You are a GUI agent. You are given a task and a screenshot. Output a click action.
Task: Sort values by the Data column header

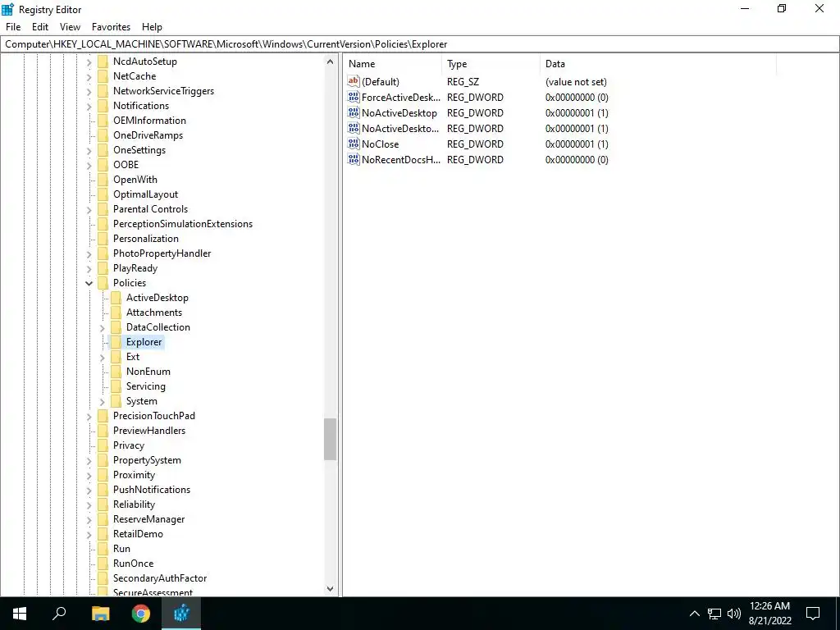(x=658, y=64)
